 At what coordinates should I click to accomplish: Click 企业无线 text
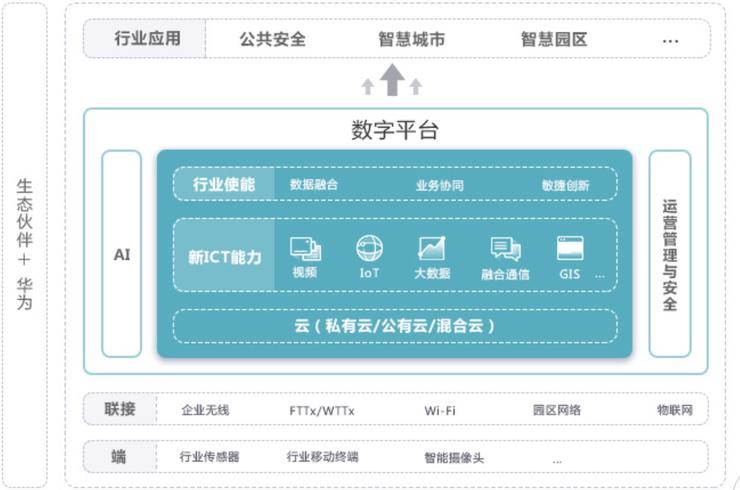[x=205, y=410]
